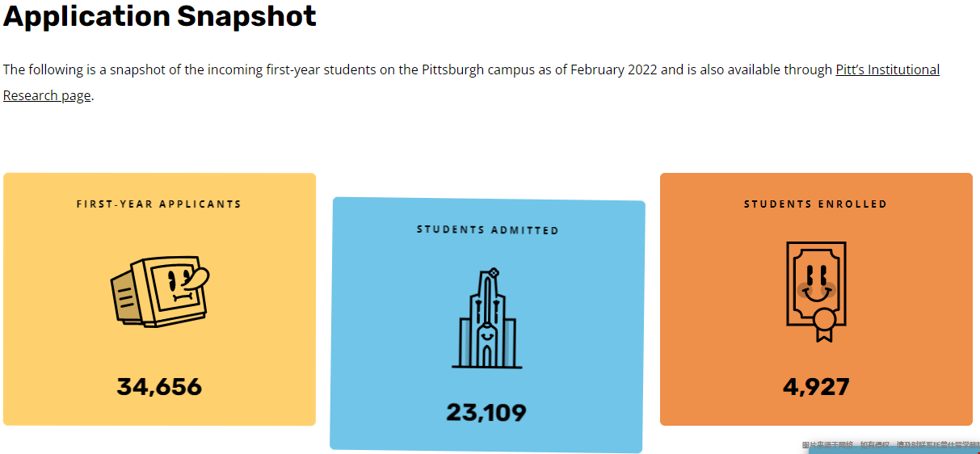Click the smiling diploma certificate icon
Image resolution: width=980 pixels, height=454 pixels.
click(x=816, y=291)
